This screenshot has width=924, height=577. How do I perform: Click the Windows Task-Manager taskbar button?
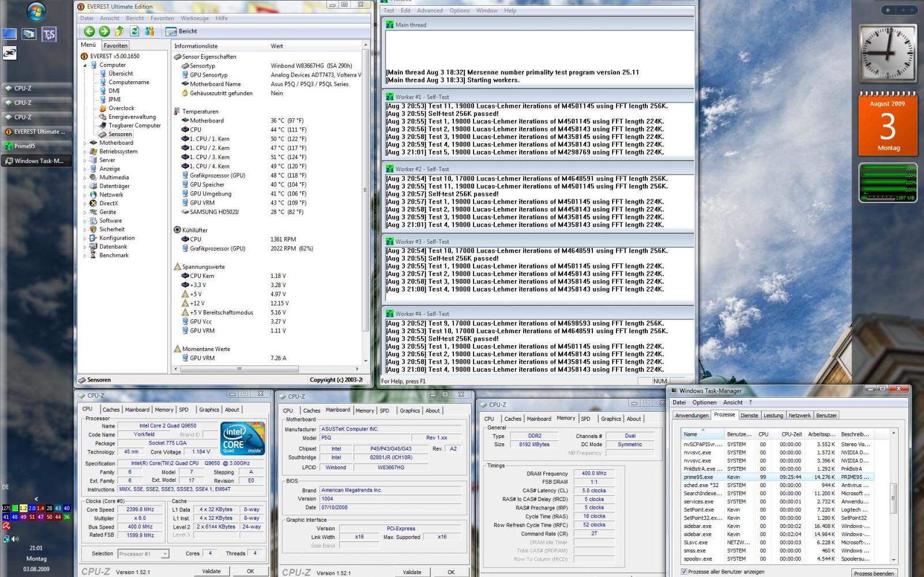point(36,161)
